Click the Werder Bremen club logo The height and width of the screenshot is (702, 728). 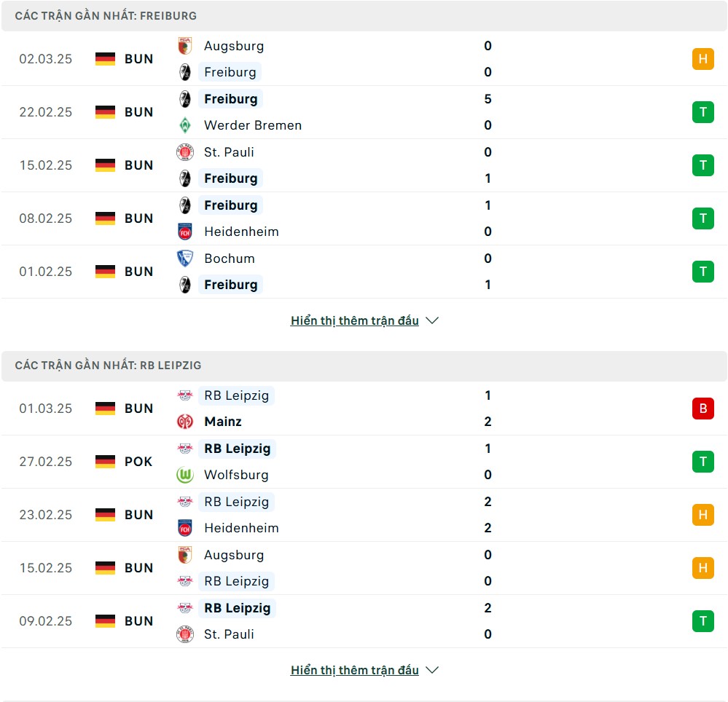click(x=185, y=125)
